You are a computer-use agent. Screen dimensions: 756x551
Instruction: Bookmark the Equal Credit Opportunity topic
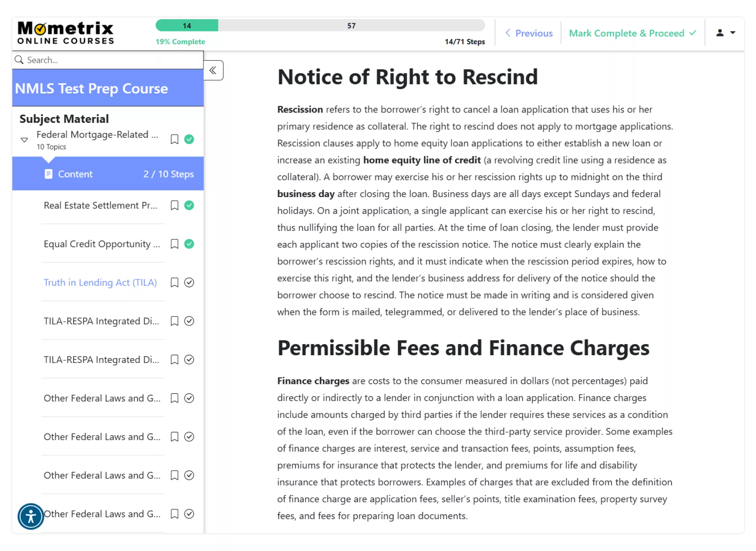[174, 244]
